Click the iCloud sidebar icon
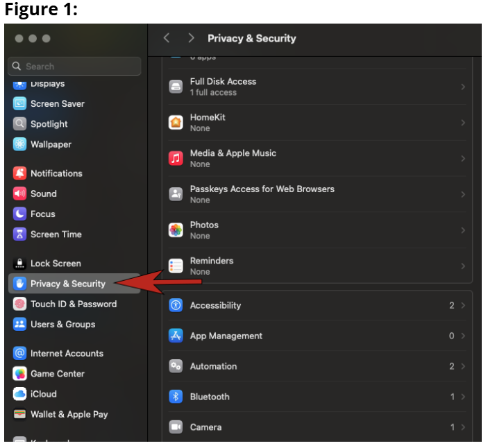Image resolution: width=488 pixels, height=448 pixels. (19, 394)
